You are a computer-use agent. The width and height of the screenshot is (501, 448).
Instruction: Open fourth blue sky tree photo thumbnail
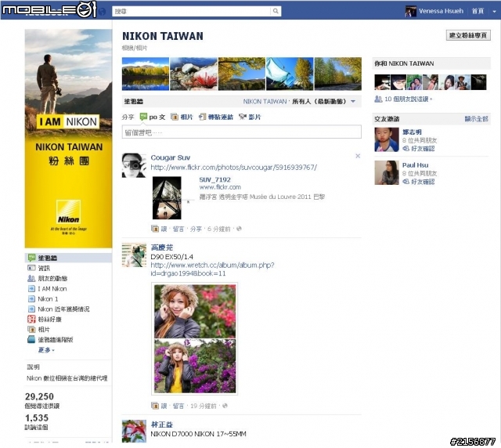(290, 74)
